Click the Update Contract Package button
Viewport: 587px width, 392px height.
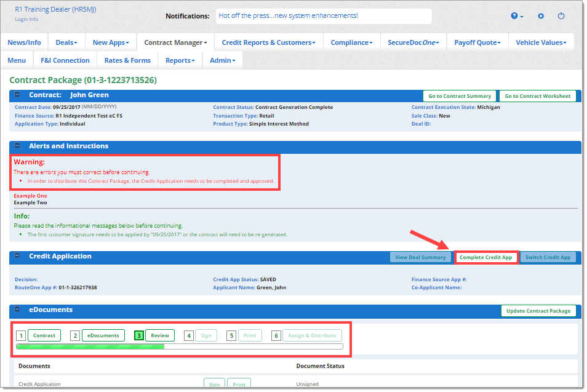[538, 311]
